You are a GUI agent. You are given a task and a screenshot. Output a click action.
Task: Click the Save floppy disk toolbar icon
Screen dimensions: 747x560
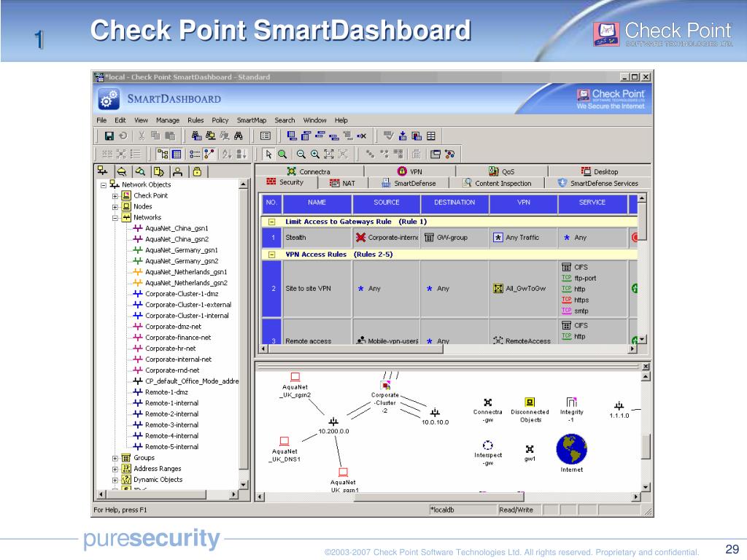109,136
